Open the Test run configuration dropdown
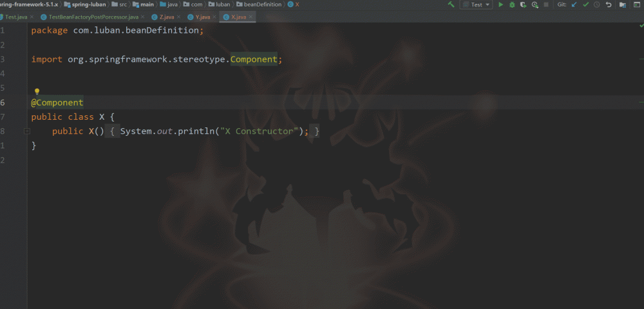Screen dimensions: 644x309 476,5
